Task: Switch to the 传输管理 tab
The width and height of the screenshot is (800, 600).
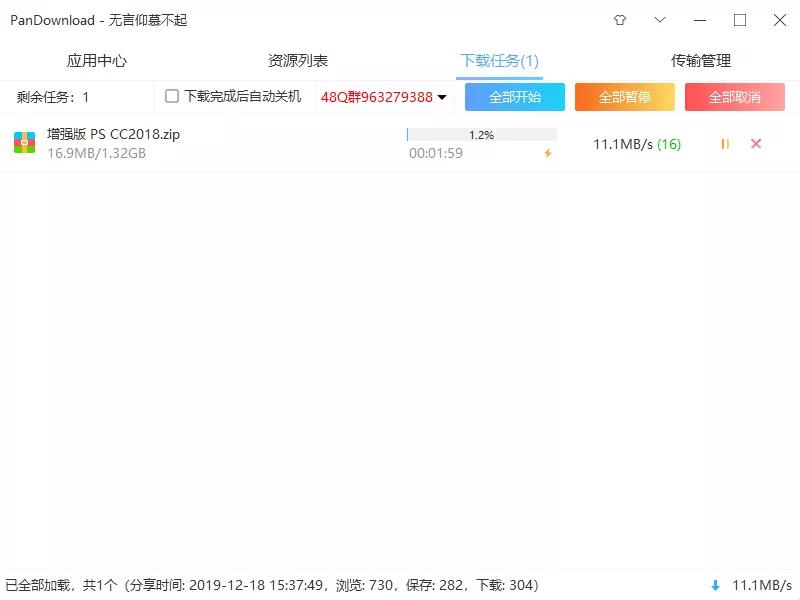Action: [x=700, y=60]
